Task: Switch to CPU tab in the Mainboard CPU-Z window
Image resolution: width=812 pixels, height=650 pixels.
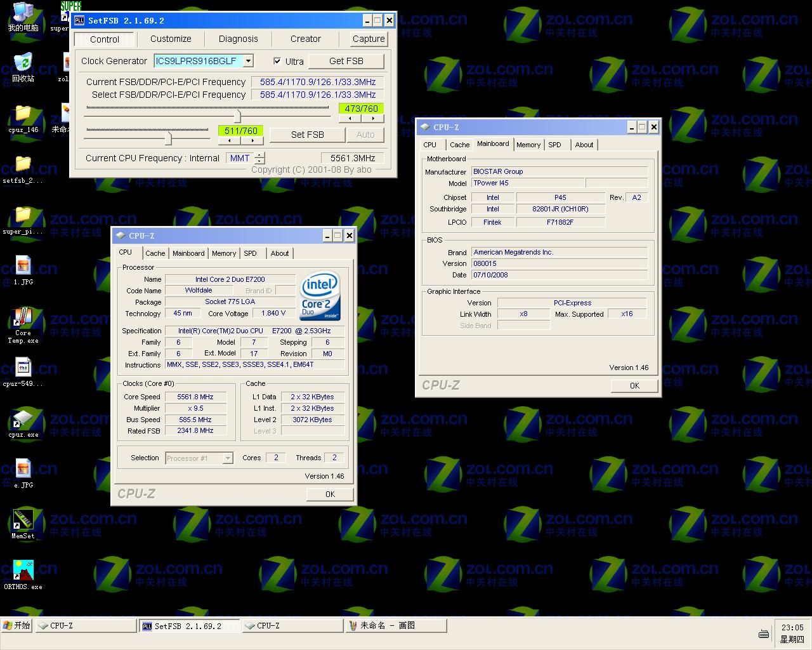Action: [x=430, y=145]
